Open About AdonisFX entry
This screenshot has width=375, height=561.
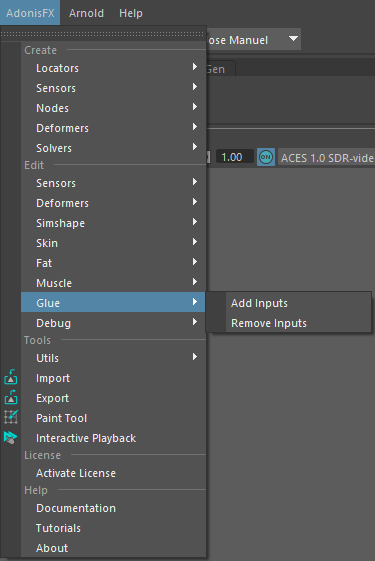113,548
